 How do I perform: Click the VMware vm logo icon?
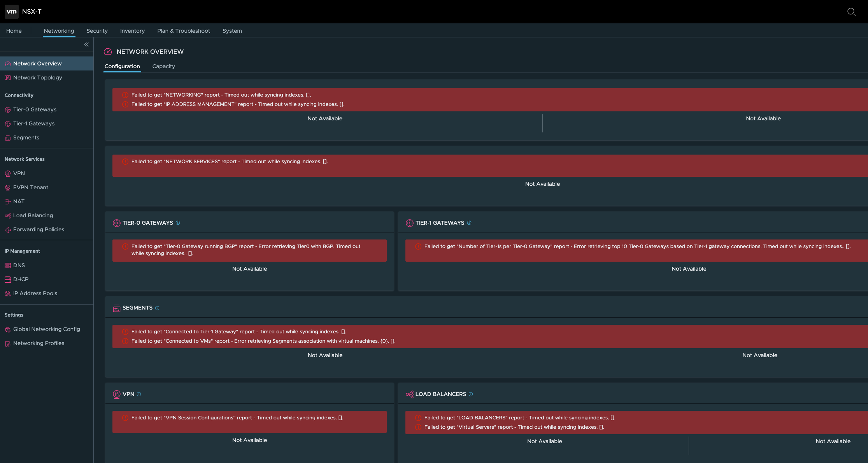(x=11, y=12)
